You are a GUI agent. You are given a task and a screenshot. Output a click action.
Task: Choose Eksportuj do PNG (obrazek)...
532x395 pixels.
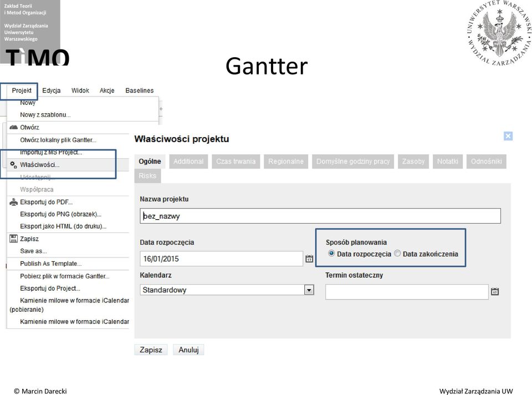[61, 214]
